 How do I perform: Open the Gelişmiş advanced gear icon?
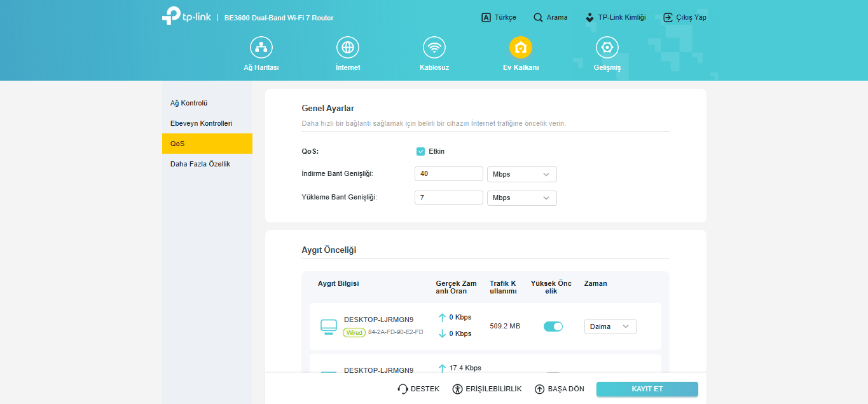607,47
